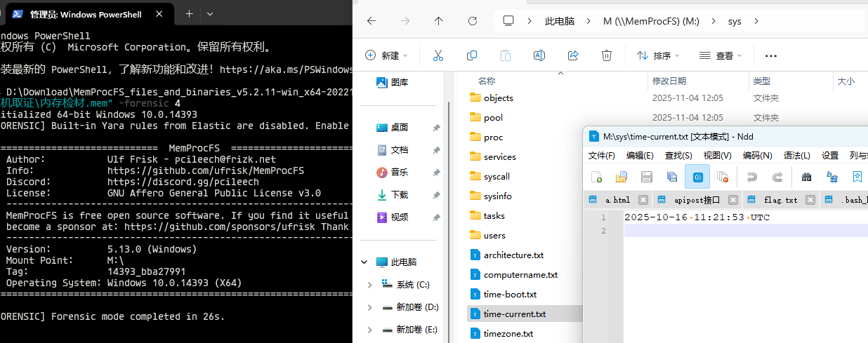This screenshot has height=343, width=868.
Task: Close the 管理员: Windows PowerShell tab
Action: point(159,14)
